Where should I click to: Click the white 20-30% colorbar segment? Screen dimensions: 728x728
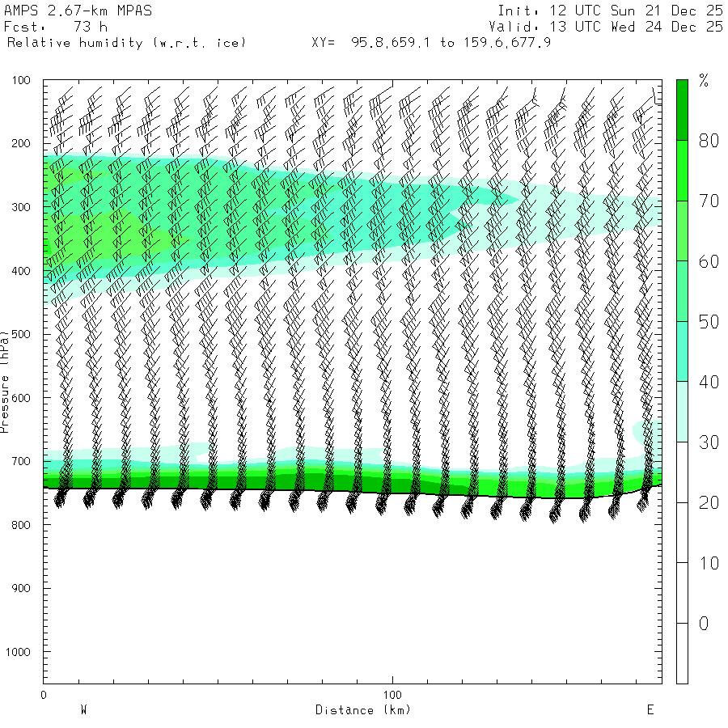pos(682,472)
